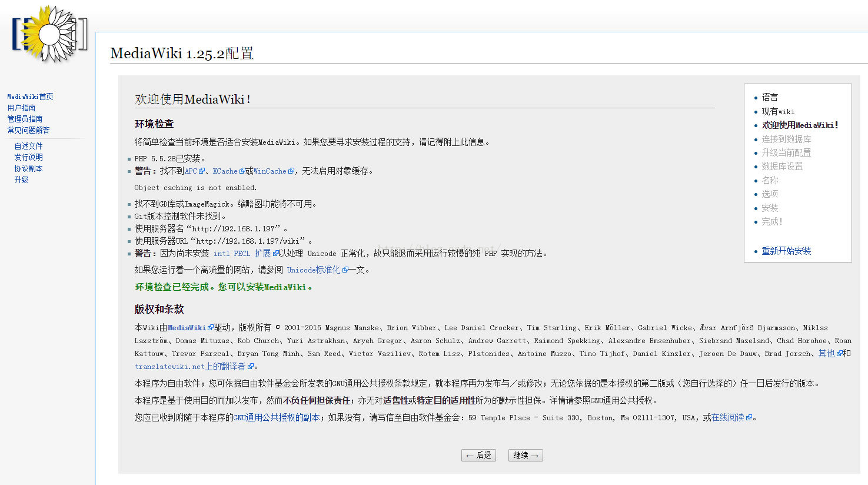Open the Unicode标准化 link
Screen dimensions: 868x485
coord(317,270)
